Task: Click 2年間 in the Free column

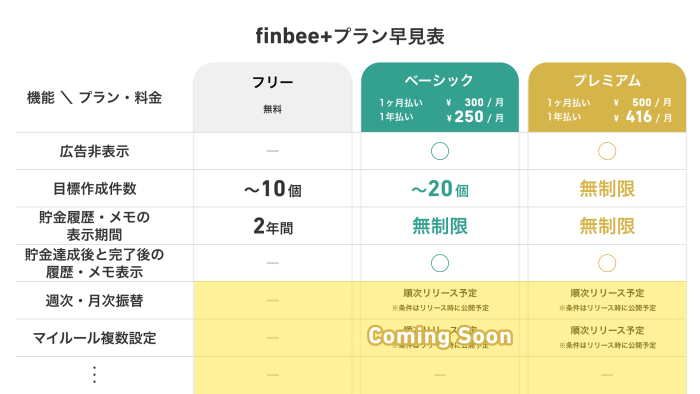Action: click(273, 226)
